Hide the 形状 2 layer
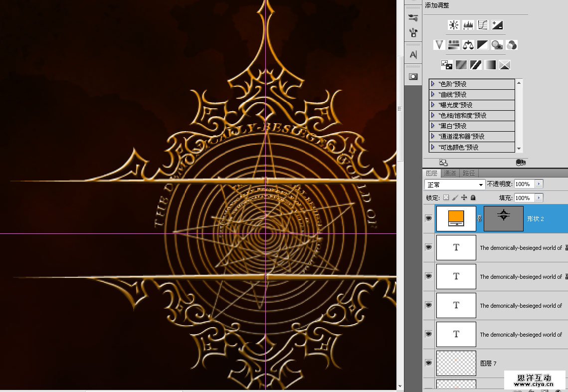The width and height of the screenshot is (568, 392). (428, 218)
